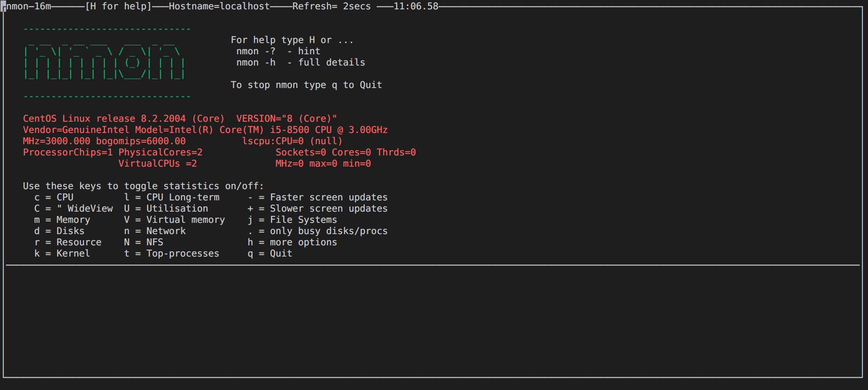This screenshot has width=868, height=390.
Task: Select the "t = Top-processes" entry
Action: pyautogui.click(x=172, y=254)
